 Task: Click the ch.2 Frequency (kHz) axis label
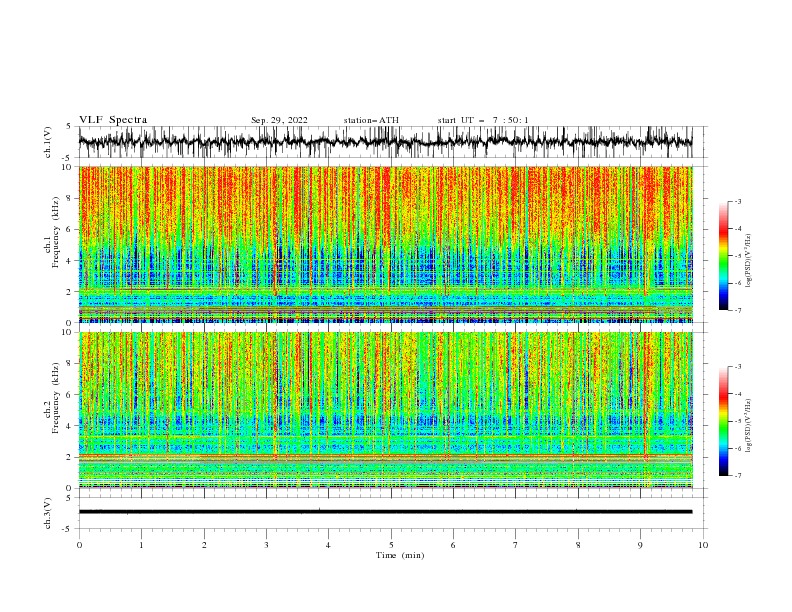[52, 398]
